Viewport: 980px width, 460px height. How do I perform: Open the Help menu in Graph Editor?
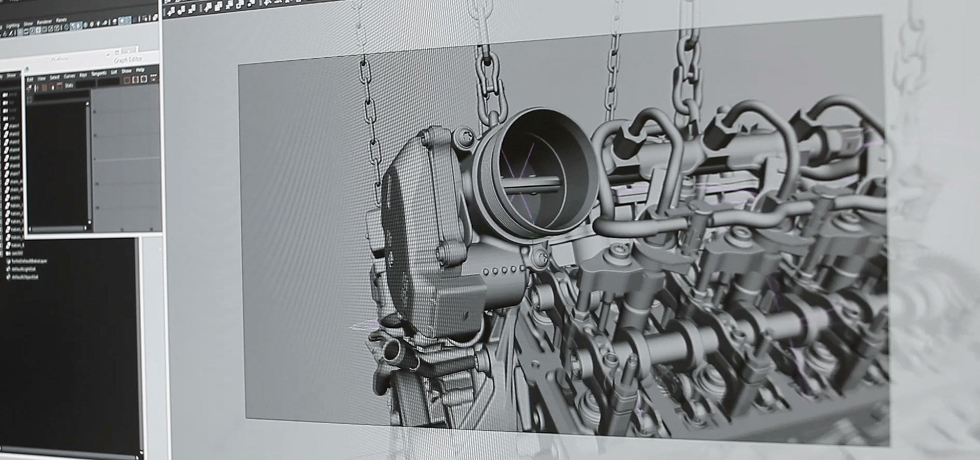tap(140, 70)
